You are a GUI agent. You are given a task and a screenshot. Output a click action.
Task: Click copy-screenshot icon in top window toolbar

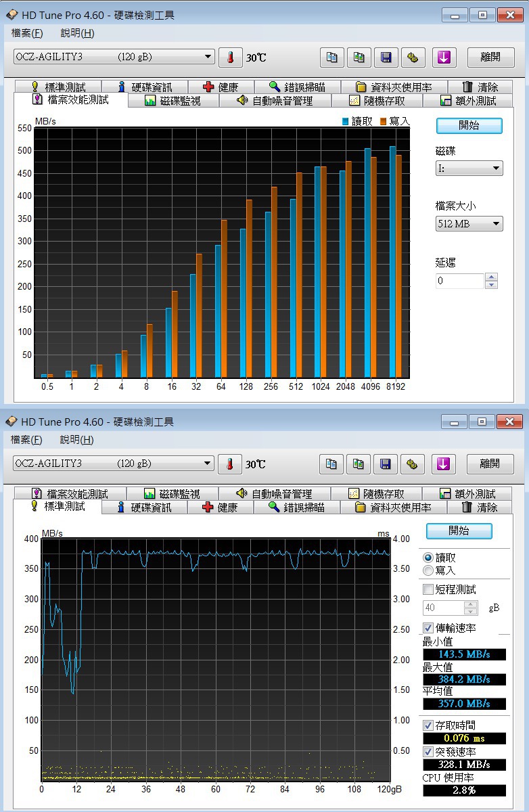click(359, 58)
